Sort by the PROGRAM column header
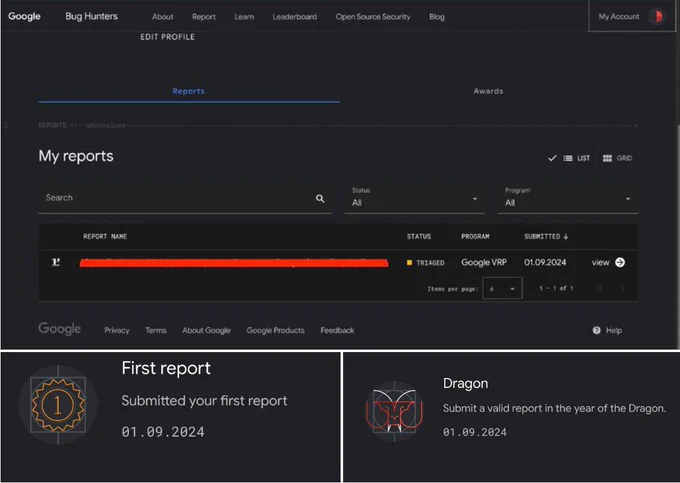The height and width of the screenshot is (483, 680). (475, 237)
